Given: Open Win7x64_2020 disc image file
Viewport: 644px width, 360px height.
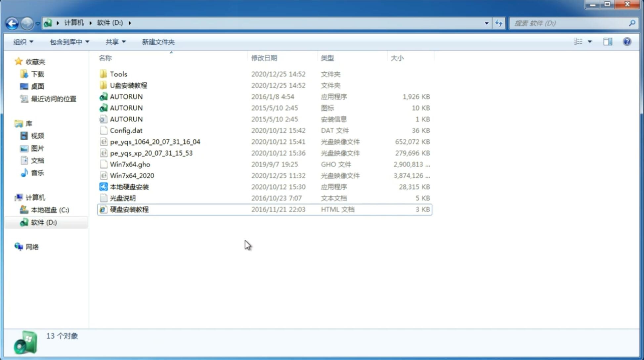Looking at the screenshot, I should tap(131, 176).
